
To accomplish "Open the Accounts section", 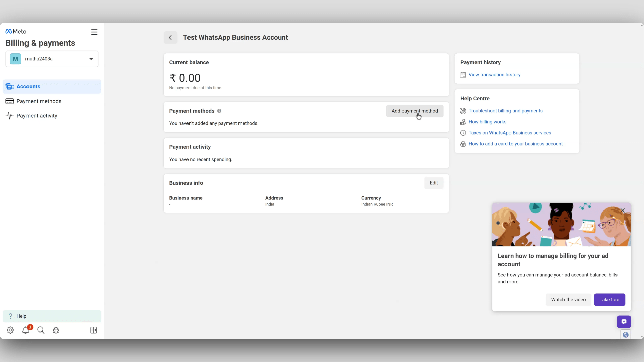I will click(29, 86).
